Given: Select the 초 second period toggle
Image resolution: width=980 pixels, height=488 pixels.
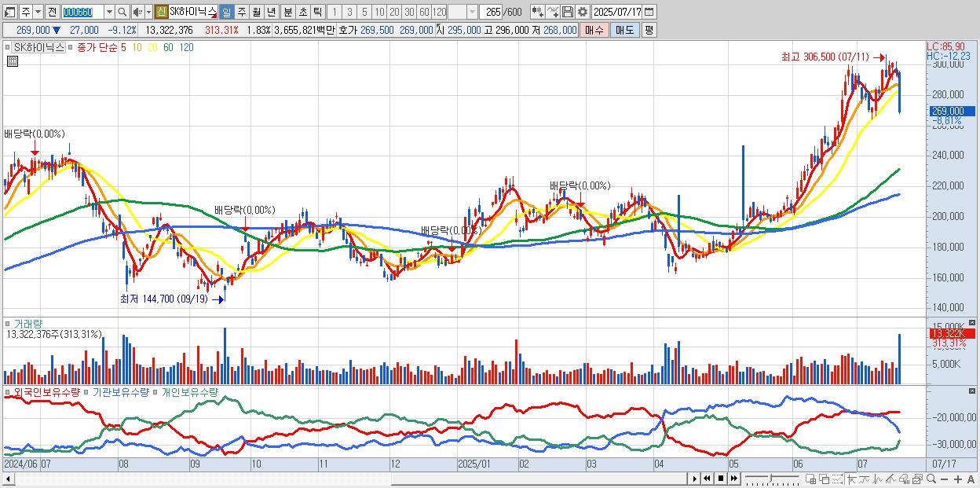Looking at the screenshot, I should click(x=303, y=12).
